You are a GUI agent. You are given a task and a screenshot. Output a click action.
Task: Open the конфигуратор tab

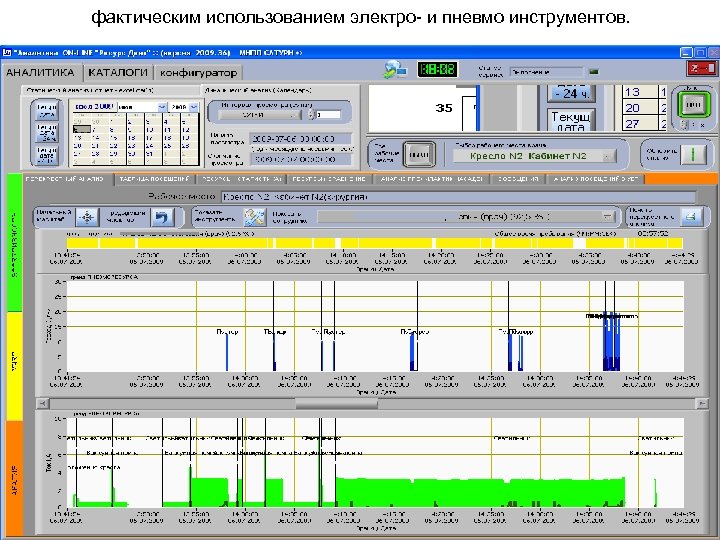(198, 73)
